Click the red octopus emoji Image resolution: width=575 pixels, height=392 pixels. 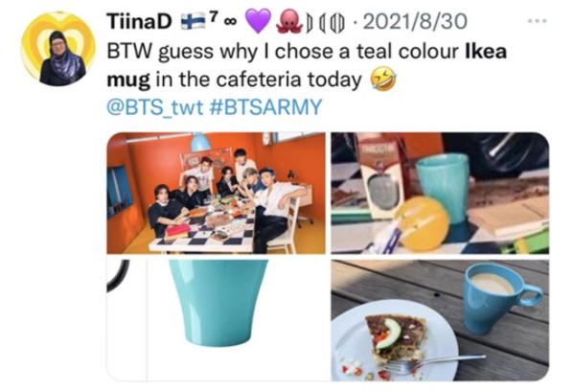point(289,22)
